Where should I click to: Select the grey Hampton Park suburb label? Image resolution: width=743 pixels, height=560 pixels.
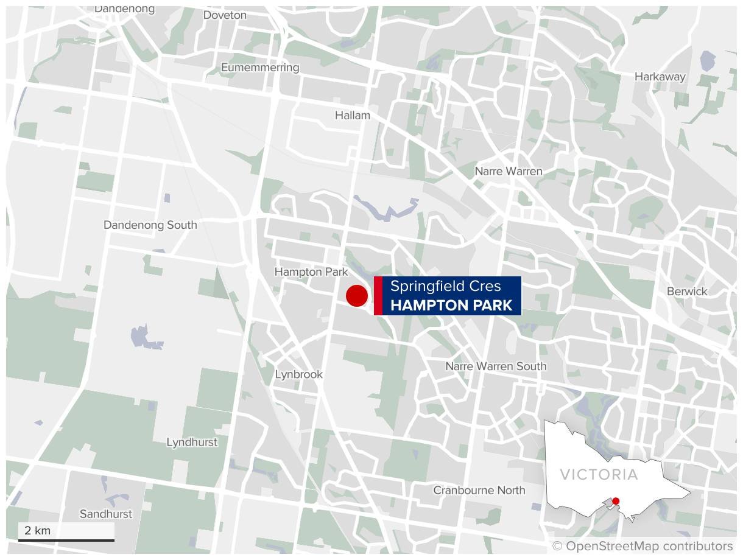click(x=311, y=272)
